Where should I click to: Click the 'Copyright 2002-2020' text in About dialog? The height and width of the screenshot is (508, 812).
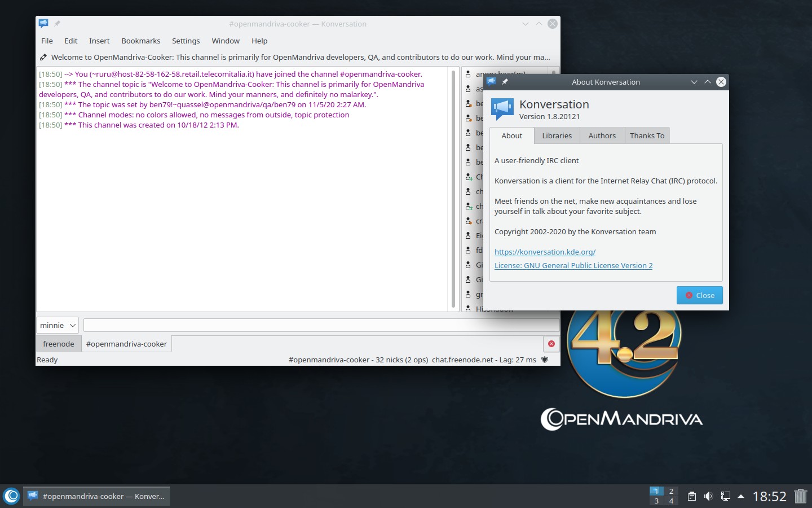(575, 231)
